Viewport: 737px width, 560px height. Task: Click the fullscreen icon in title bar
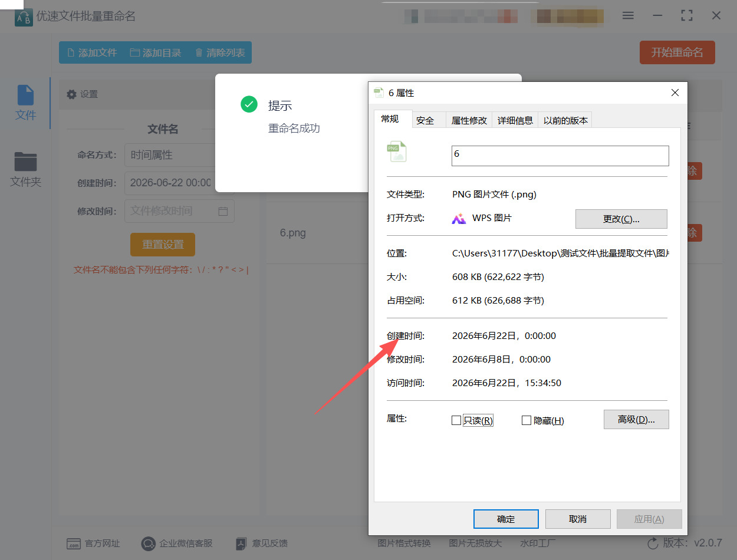click(x=687, y=15)
